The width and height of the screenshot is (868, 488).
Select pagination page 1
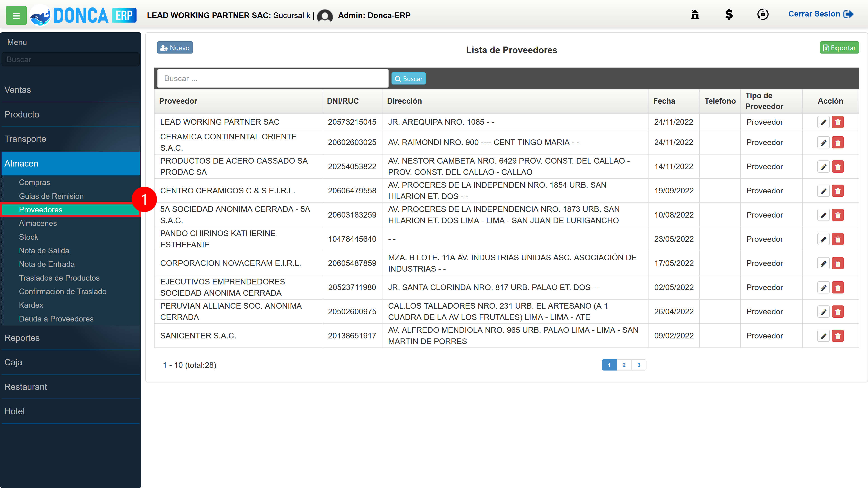[x=609, y=365]
